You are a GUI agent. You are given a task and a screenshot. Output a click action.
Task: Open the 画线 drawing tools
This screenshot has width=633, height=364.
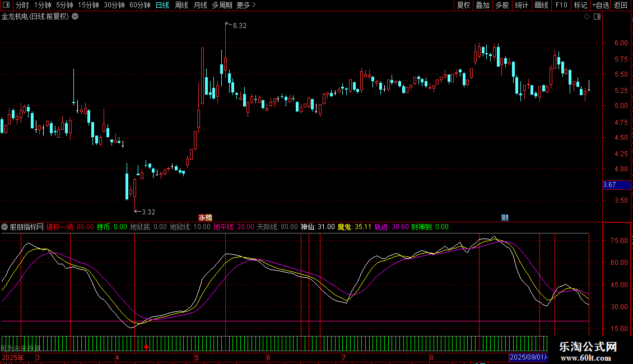tap(541, 6)
